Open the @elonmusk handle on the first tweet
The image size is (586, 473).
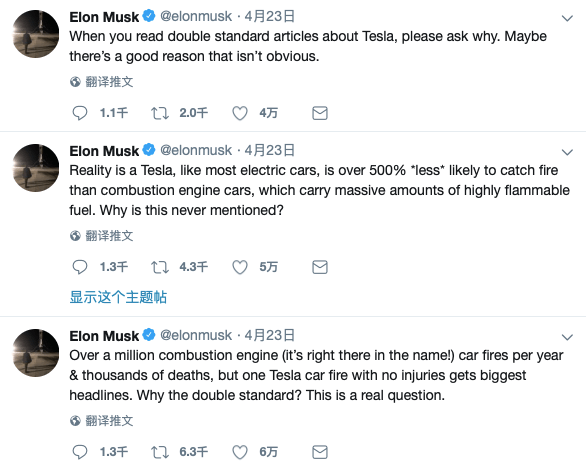[x=196, y=16]
